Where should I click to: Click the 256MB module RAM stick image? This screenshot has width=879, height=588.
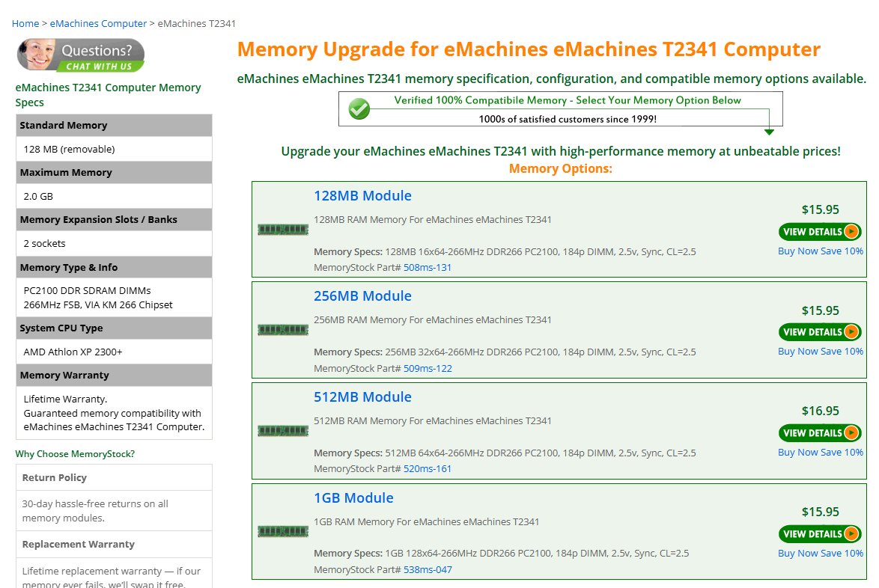283,330
